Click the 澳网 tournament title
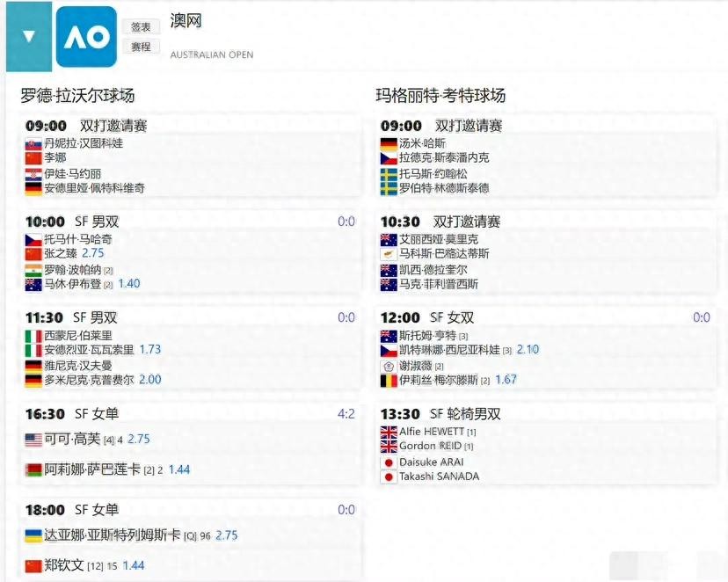 point(186,20)
